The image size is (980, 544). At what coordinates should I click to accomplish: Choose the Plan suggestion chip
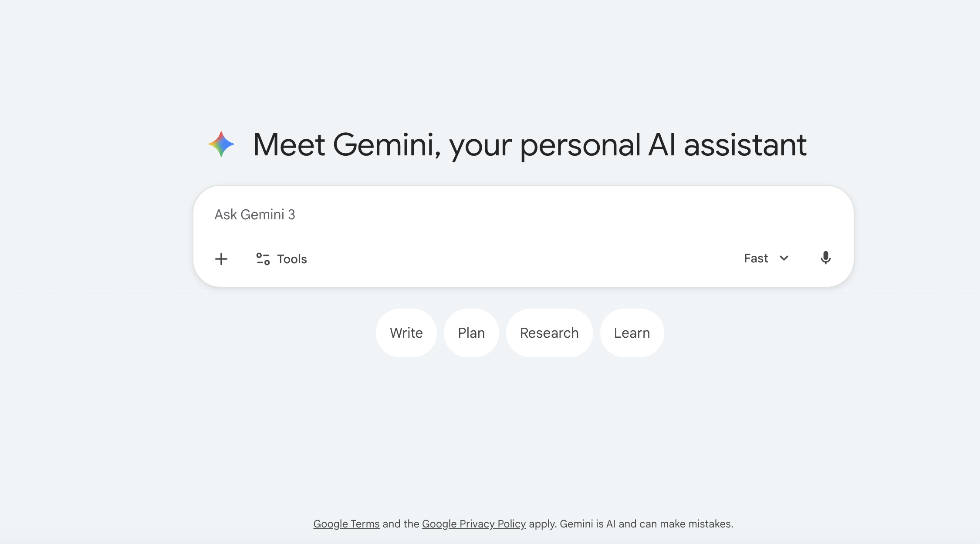tap(471, 332)
